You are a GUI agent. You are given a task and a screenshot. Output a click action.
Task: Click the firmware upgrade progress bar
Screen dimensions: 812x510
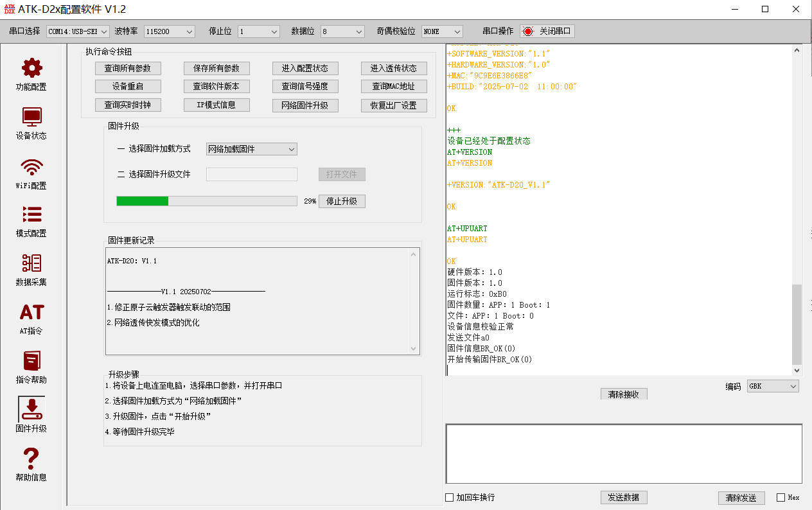tap(206, 201)
